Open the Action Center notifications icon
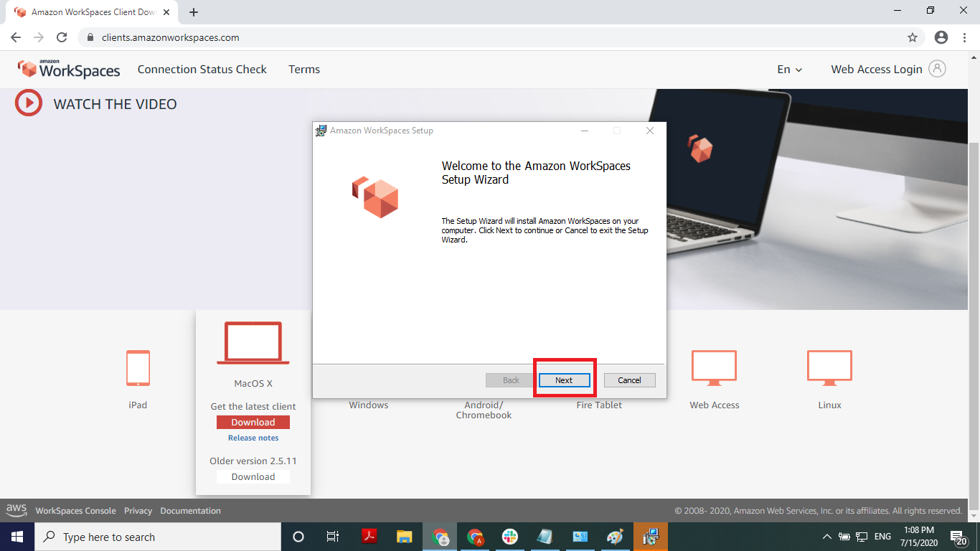This screenshot has height=551, width=980. coord(958,537)
